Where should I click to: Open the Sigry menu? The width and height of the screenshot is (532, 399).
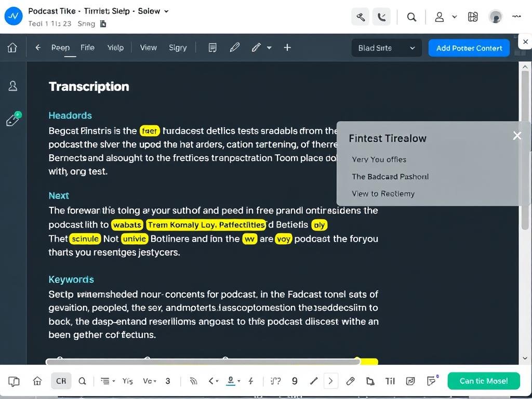pos(178,47)
